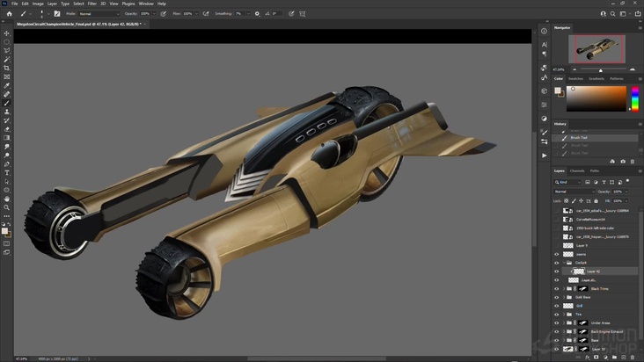Open the Flow dropdown arrow

(x=197, y=13)
